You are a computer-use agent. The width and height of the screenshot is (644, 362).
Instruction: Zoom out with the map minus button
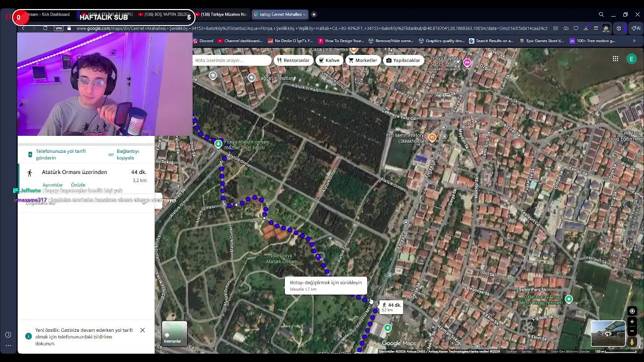[632, 331]
